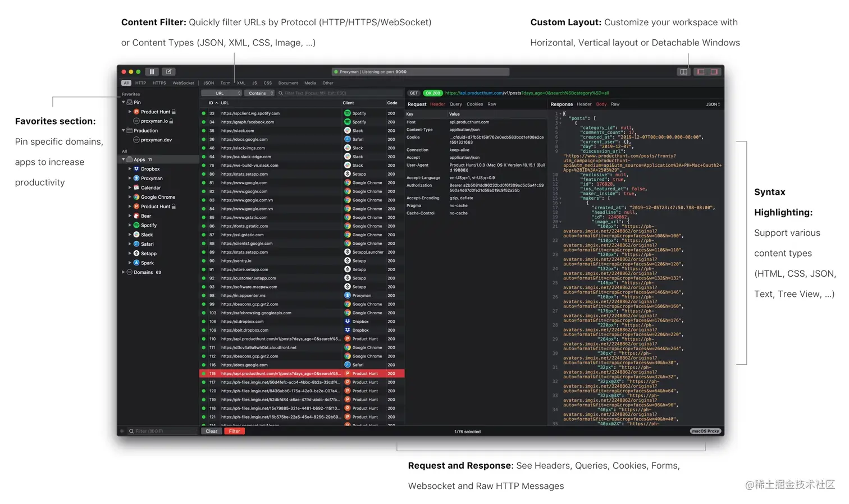The width and height of the screenshot is (849, 504).
Task: Click the Bear app icon in sidebar
Action: [136, 216]
